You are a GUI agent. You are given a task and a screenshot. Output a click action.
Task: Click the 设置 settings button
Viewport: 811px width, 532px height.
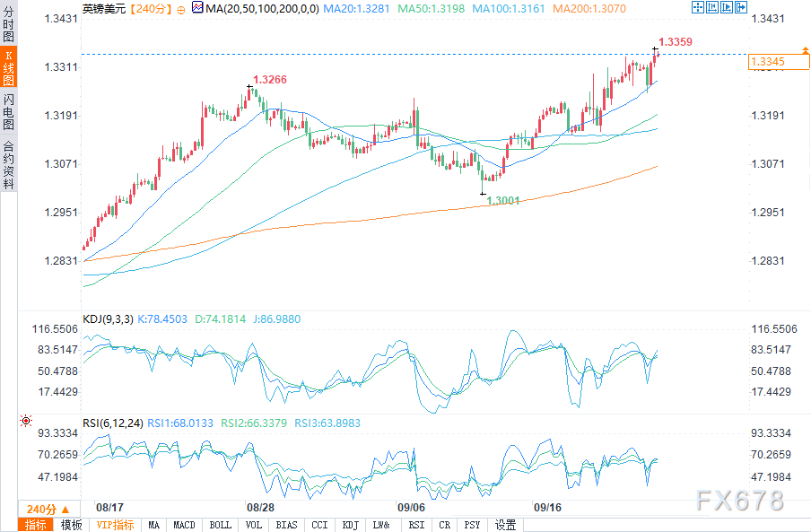point(505,525)
